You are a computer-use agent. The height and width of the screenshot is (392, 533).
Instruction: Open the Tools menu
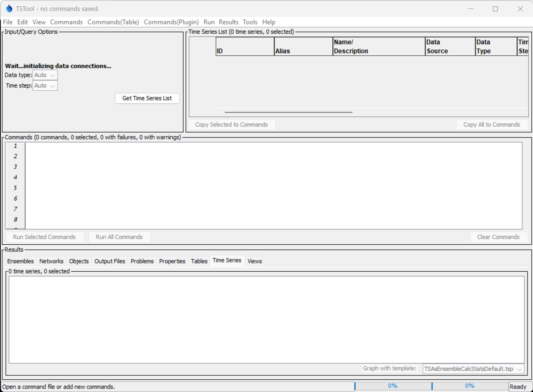[x=250, y=22]
